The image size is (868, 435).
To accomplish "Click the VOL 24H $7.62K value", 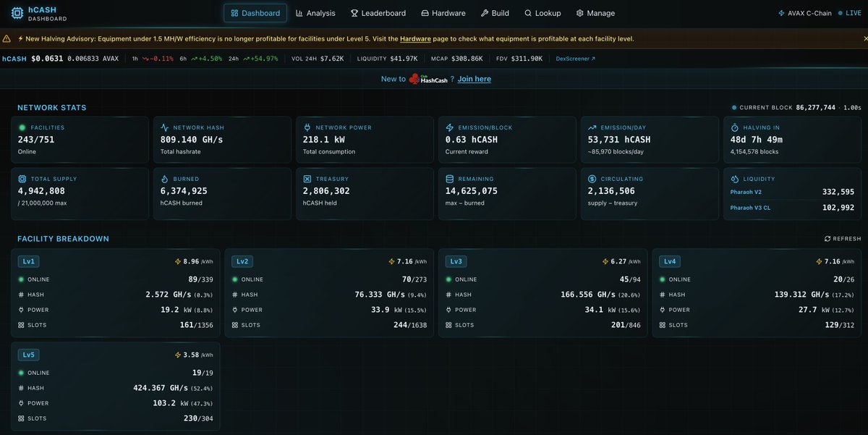I will [331, 59].
